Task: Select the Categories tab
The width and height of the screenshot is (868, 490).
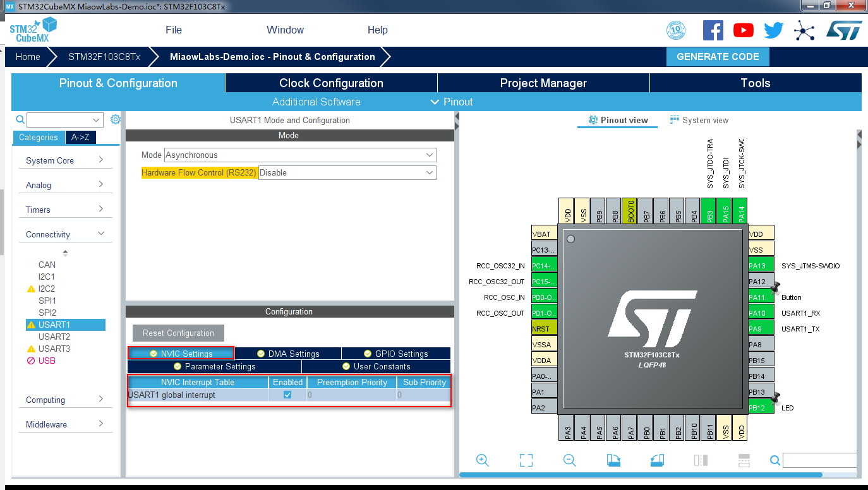Action: click(39, 137)
